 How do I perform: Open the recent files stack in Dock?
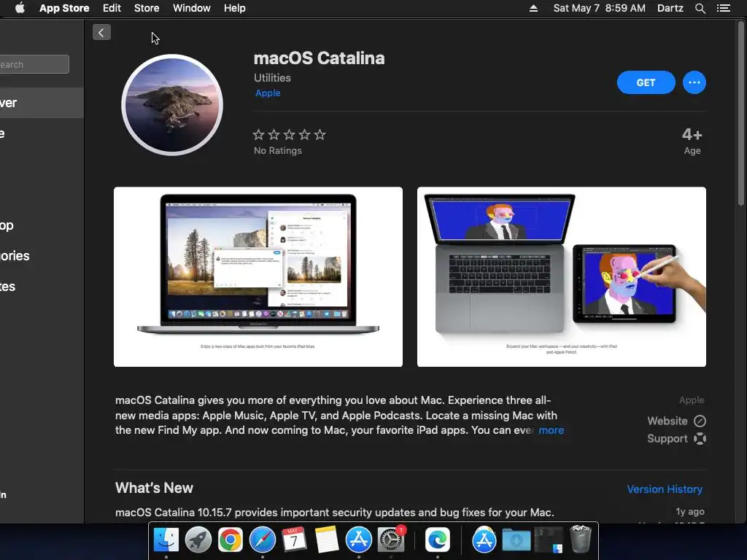(x=549, y=540)
